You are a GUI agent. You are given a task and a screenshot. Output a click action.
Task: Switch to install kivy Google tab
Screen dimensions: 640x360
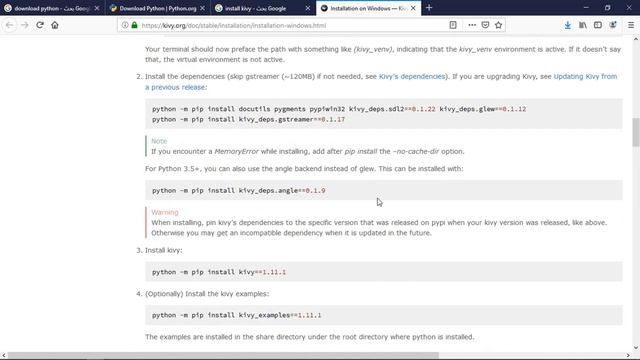tap(264, 8)
